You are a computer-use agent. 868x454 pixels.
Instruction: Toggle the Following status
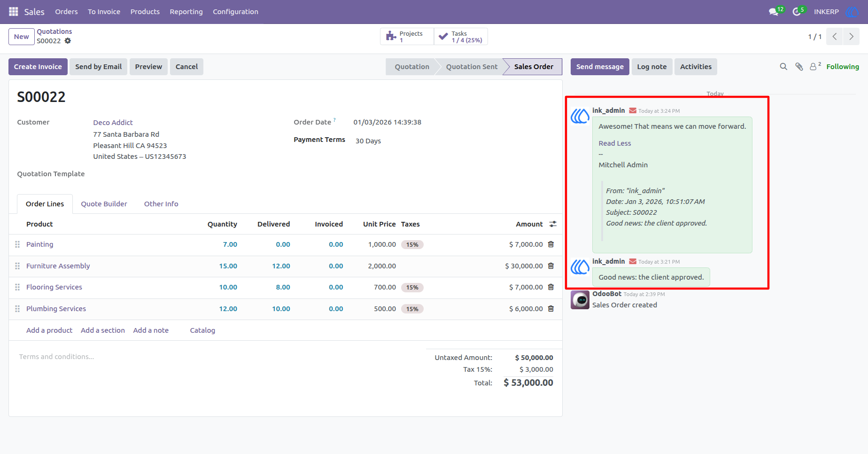(843, 67)
